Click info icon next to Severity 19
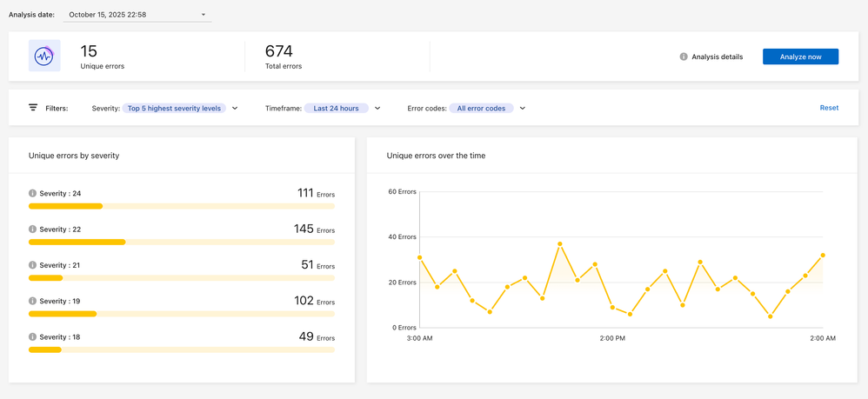This screenshot has height=399, width=868. click(33, 301)
